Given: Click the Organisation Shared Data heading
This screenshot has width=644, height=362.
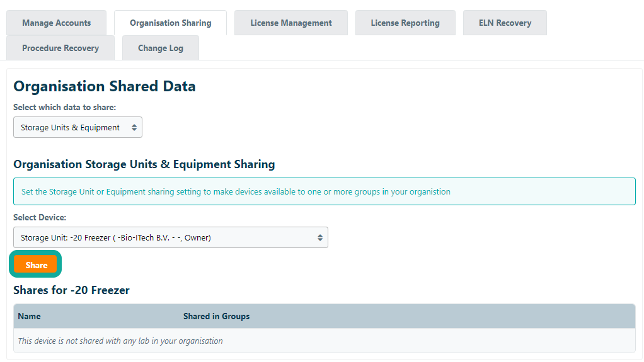Looking at the screenshot, I should [x=105, y=86].
